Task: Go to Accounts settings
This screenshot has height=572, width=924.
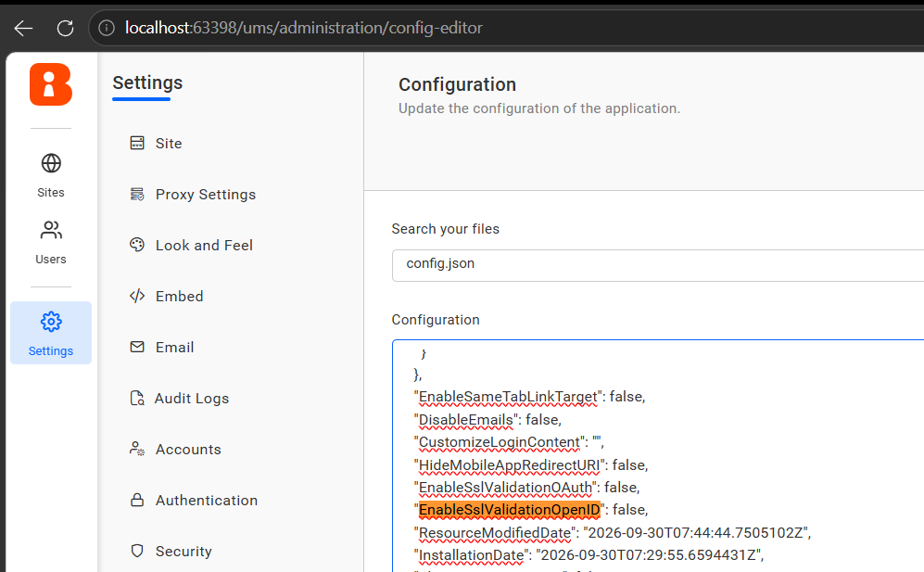Action: (188, 450)
